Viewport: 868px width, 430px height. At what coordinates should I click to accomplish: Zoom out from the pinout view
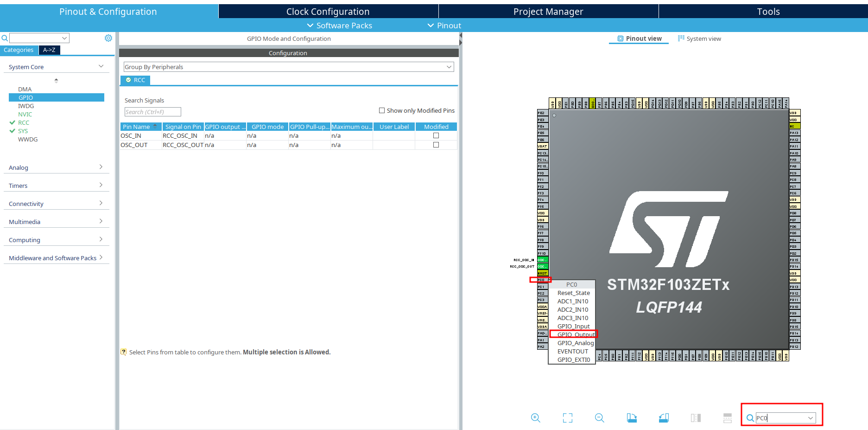pyautogui.click(x=599, y=417)
